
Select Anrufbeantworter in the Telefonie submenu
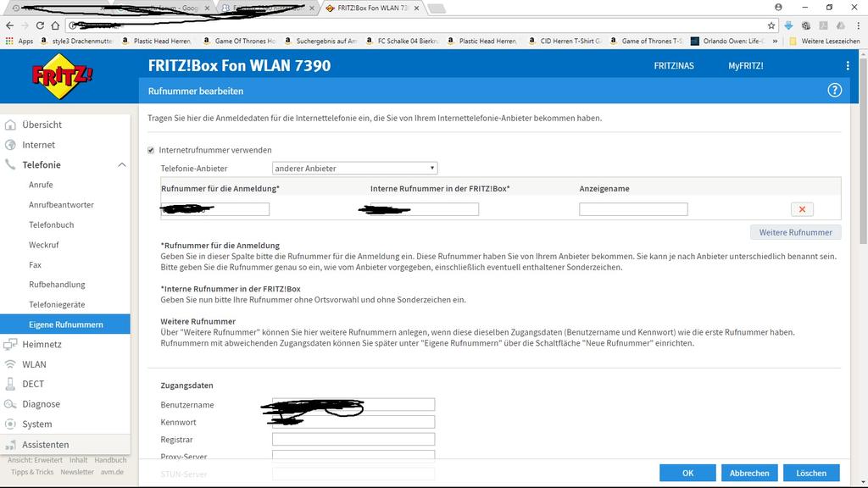tap(61, 205)
